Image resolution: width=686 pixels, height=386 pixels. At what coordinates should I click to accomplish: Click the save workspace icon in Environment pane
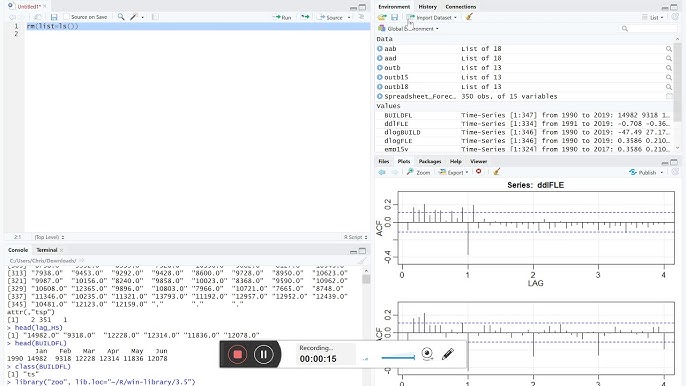coord(394,17)
